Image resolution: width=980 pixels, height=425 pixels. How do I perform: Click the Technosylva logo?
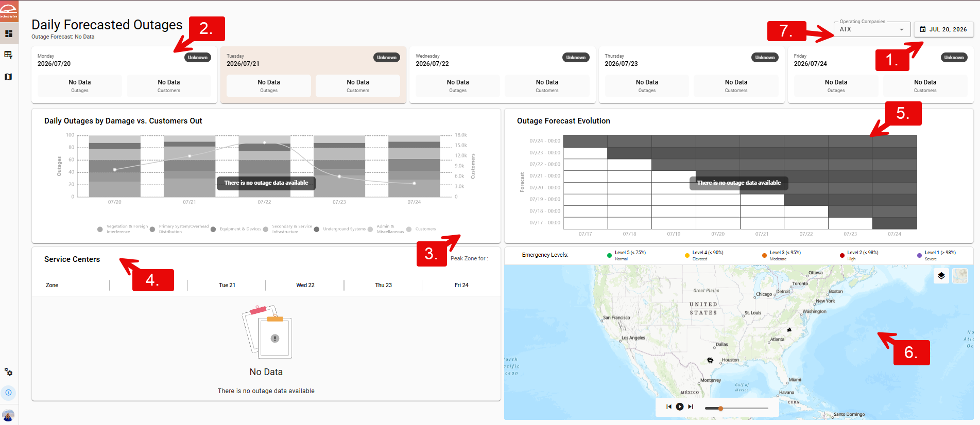[9, 10]
